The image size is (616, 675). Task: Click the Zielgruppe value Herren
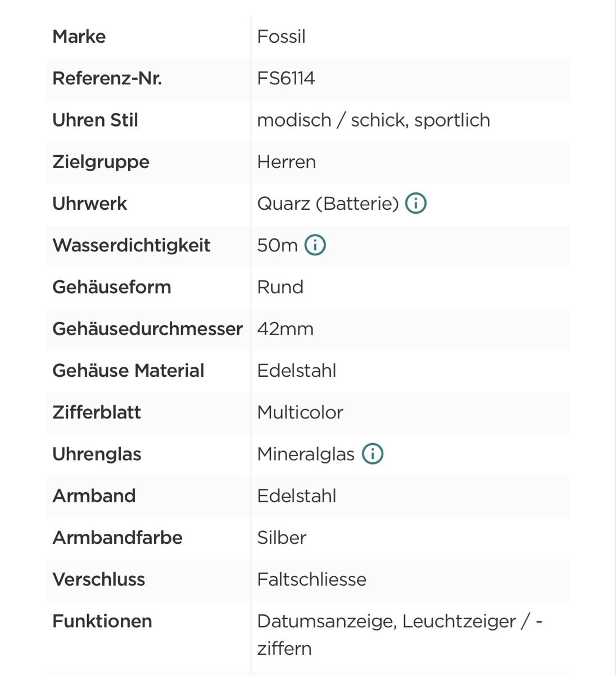(x=287, y=161)
